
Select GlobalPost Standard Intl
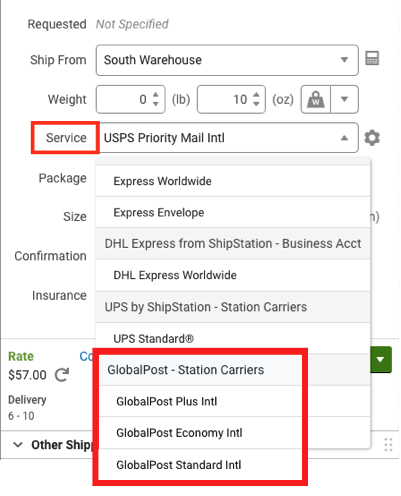click(200, 465)
